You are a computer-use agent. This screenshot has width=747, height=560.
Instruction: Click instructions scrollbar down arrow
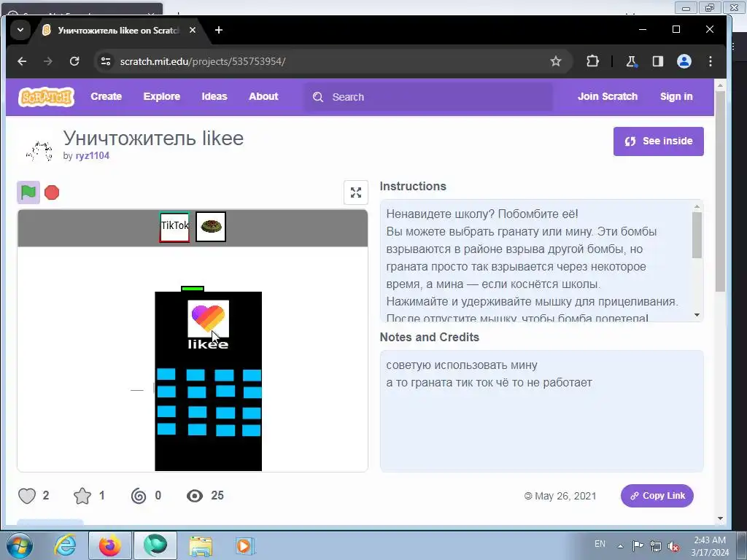coord(697,315)
